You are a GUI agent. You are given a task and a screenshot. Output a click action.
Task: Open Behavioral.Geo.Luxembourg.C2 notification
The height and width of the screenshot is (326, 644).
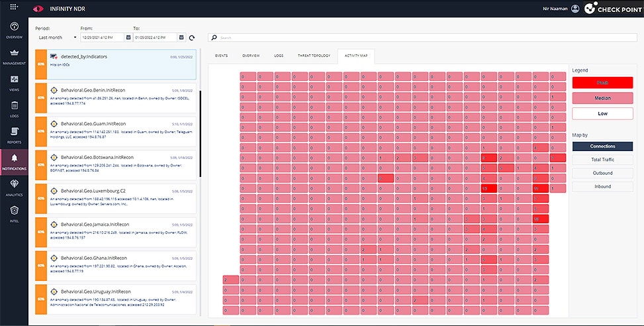[116, 199]
